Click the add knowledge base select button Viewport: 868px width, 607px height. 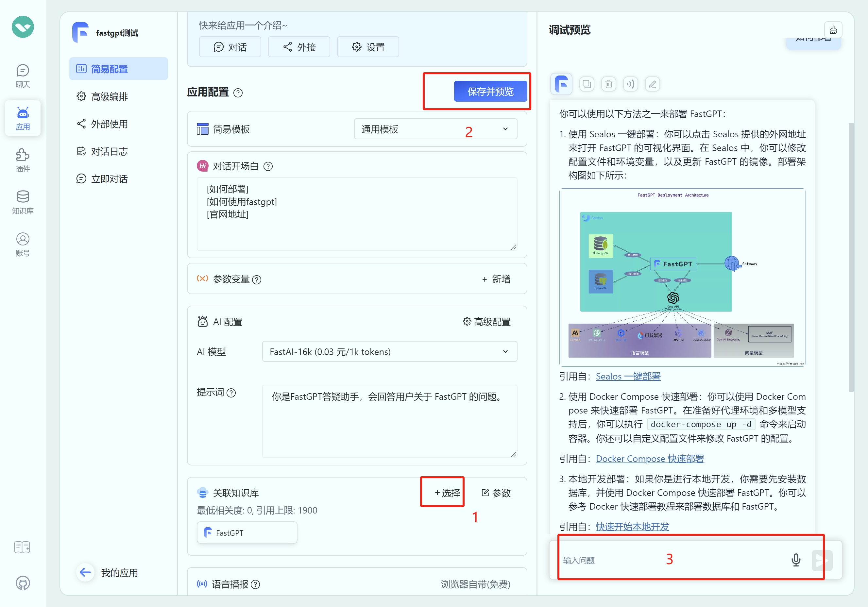[447, 493]
